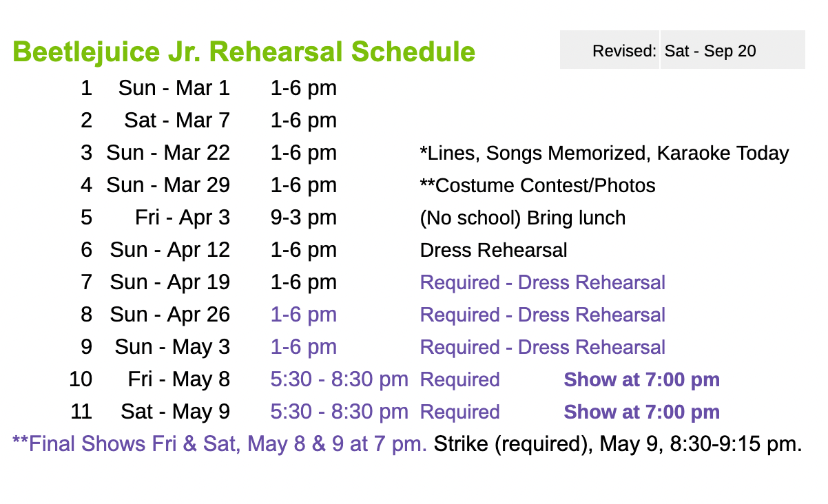Click Show at 7:00 pm on Fri May 8 row

coord(641,379)
